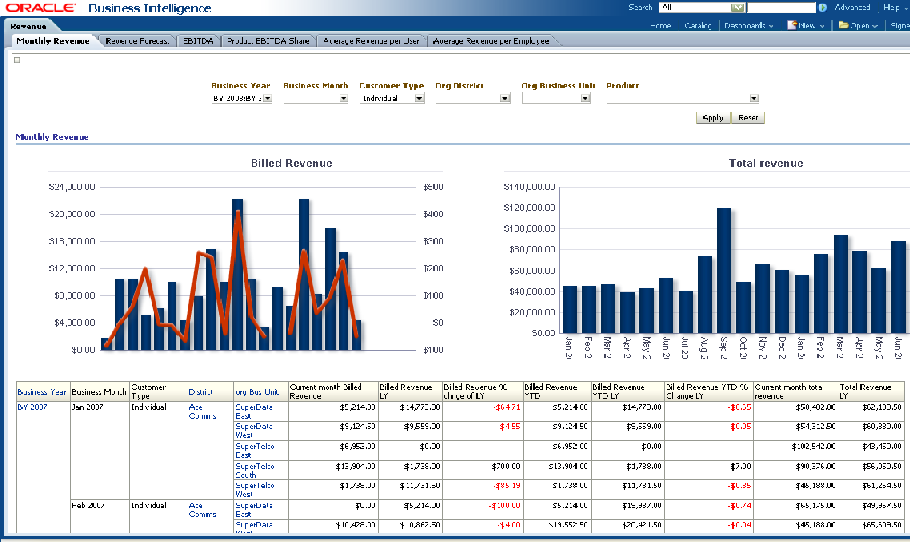Click the Jan 2007 month cell

coord(87,407)
